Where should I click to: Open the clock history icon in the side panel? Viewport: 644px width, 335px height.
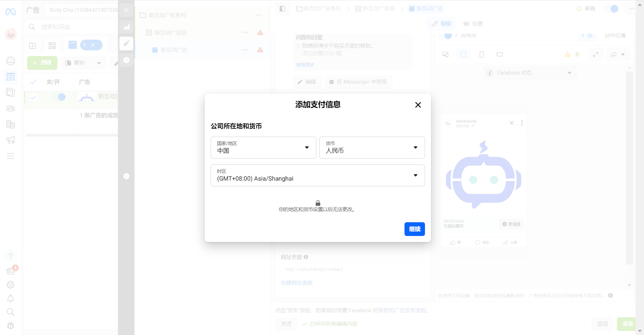(126, 60)
